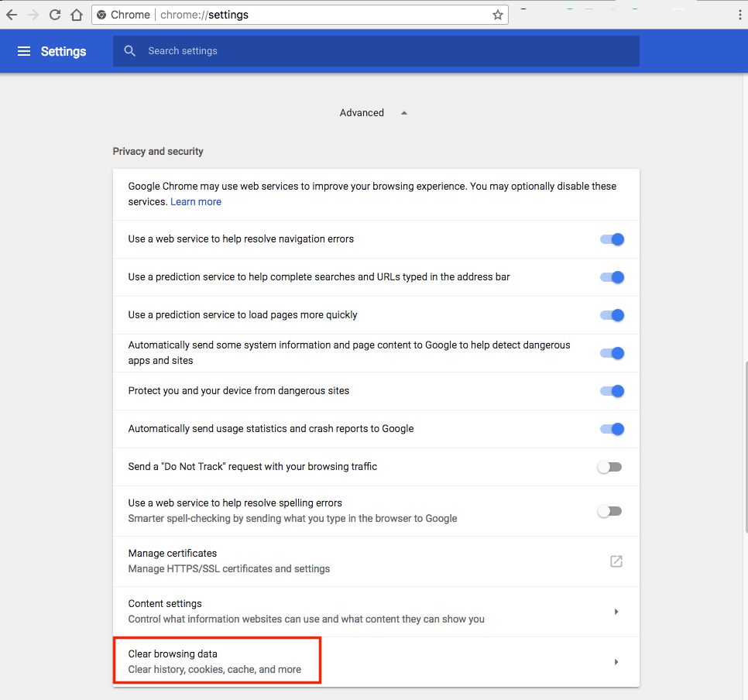Bookmark this page with star icon
Viewport: 748px width, 700px height.
(x=498, y=15)
